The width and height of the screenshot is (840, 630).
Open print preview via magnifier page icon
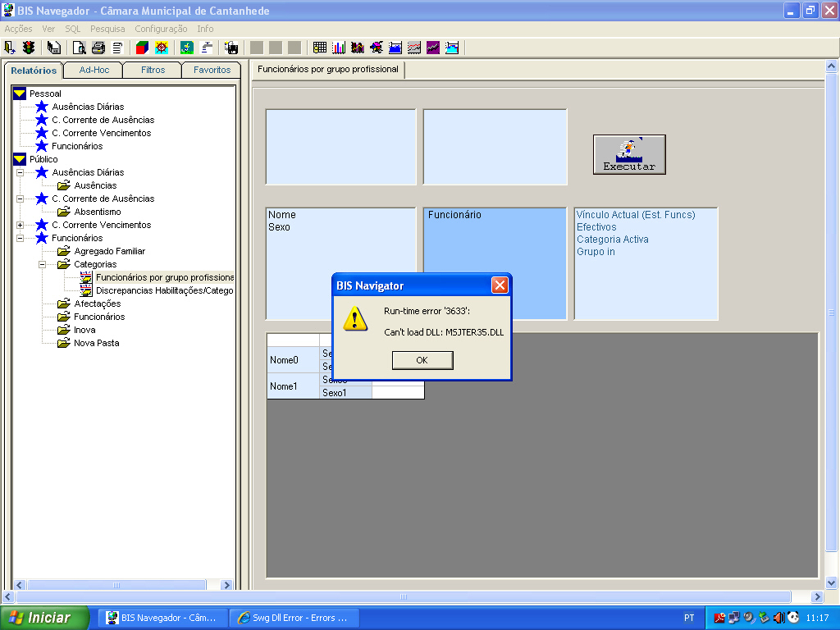pyautogui.click(x=80, y=48)
